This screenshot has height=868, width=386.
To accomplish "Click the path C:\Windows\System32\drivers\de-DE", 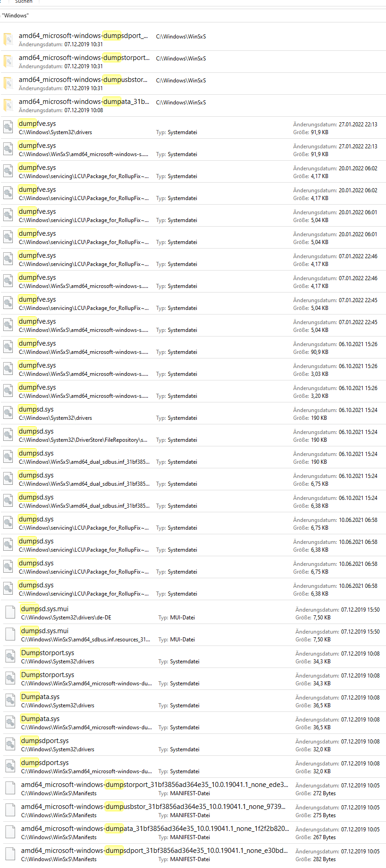I will tap(66, 618).
